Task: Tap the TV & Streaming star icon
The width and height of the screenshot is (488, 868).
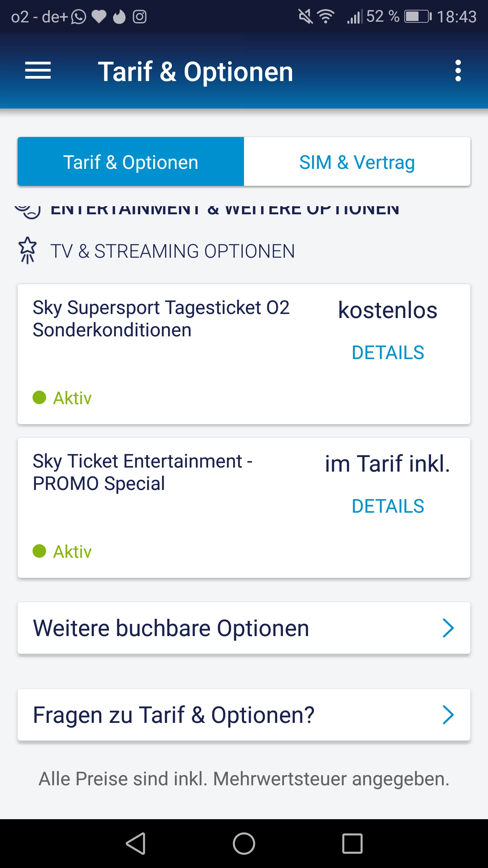Action: click(x=28, y=250)
